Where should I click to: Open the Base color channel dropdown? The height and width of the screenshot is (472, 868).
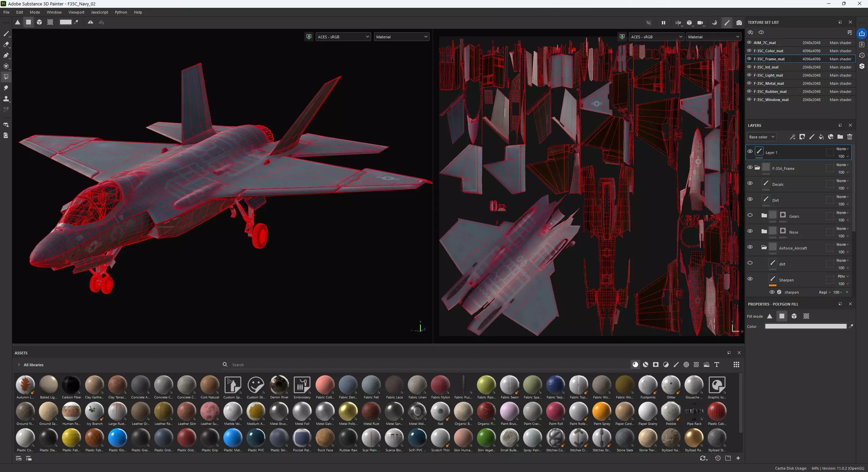pos(762,137)
